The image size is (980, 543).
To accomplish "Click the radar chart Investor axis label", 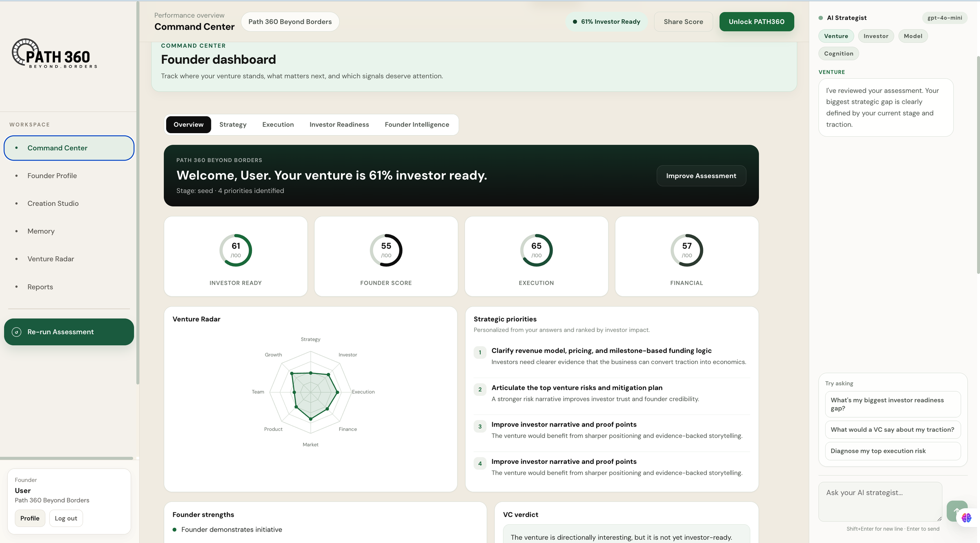I will pos(348,355).
